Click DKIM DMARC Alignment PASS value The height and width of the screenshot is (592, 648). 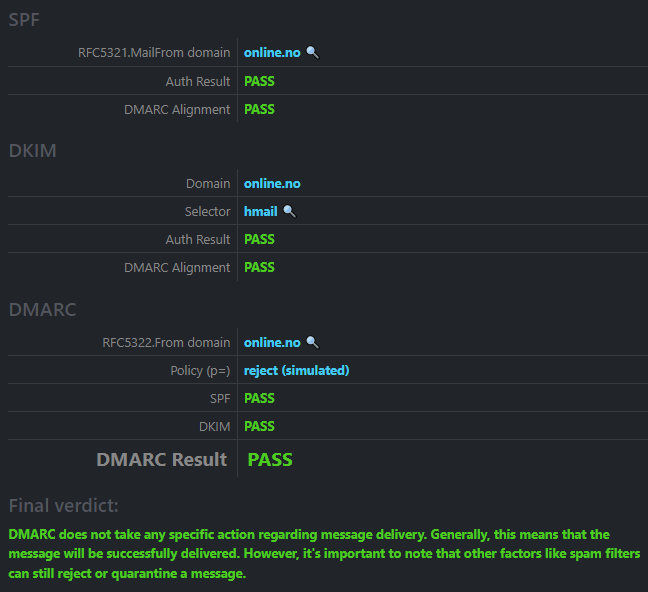259,267
